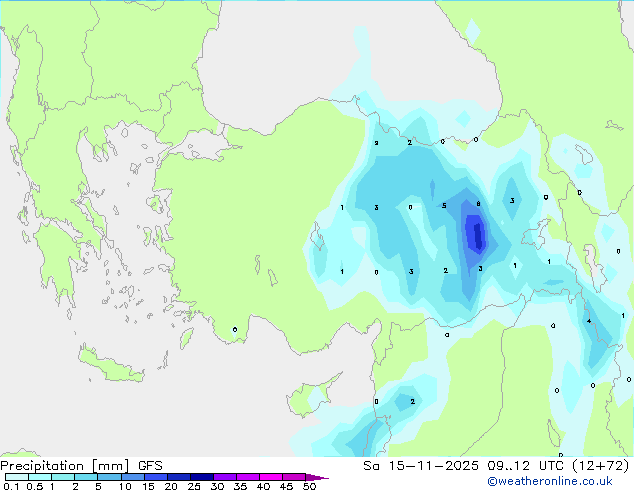Image resolution: width=634 pixels, height=490 pixels.
Task: Click the 10–15 mm blue legend swatch
Action: pyautogui.click(x=133, y=477)
